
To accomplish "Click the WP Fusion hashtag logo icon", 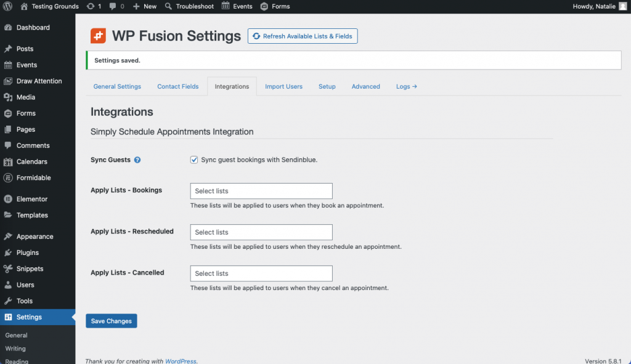I will point(98,36).
